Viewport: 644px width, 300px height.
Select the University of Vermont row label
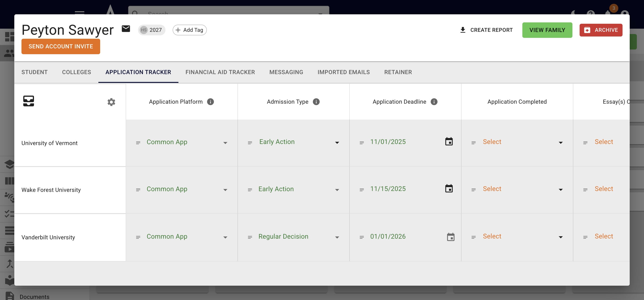click(49, 143)
